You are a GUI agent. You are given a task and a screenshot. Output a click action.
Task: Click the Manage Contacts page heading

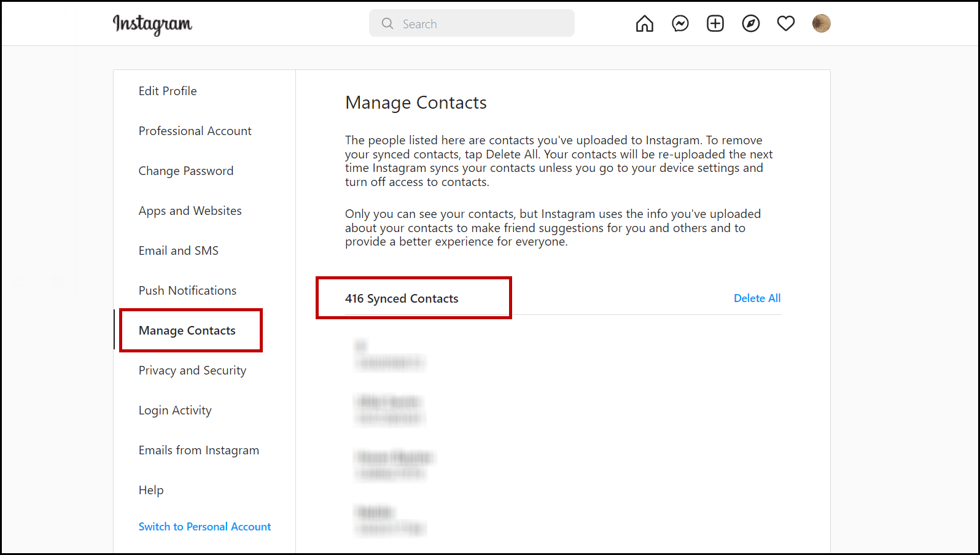(x=416, y=103)
